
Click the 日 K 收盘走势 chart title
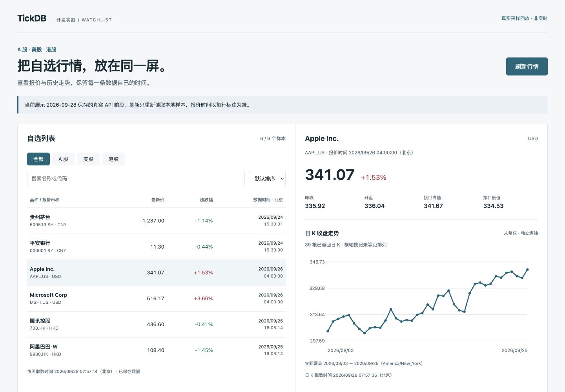(322, 233)
